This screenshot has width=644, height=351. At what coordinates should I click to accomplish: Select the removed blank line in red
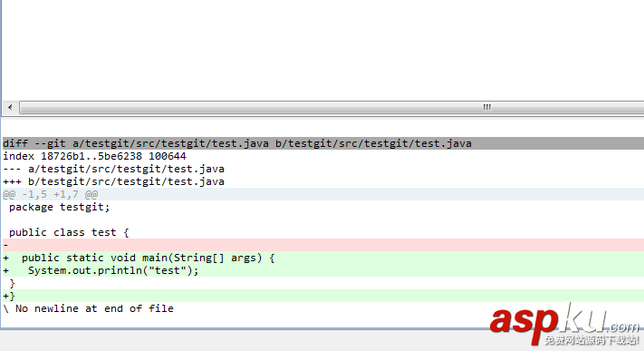pyautogui.click(x=323, y=245)
